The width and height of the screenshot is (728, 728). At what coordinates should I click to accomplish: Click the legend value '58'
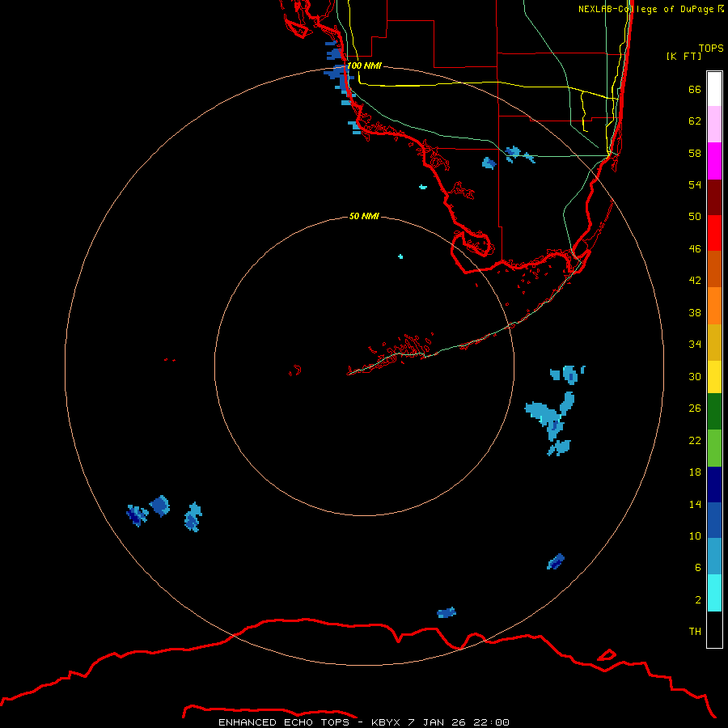(x=695, y=153)
